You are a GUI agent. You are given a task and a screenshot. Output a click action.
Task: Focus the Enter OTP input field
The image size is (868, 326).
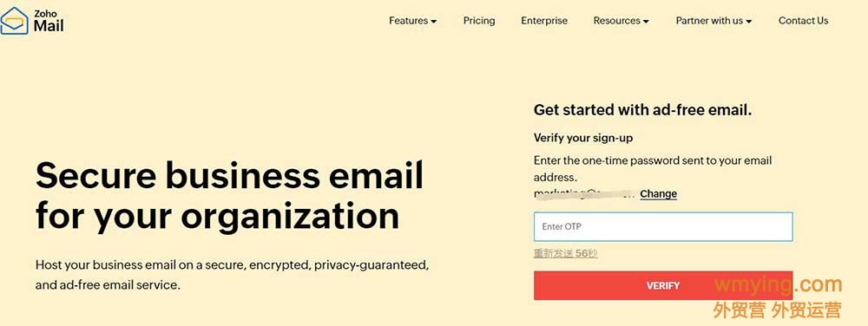(663, 226)
